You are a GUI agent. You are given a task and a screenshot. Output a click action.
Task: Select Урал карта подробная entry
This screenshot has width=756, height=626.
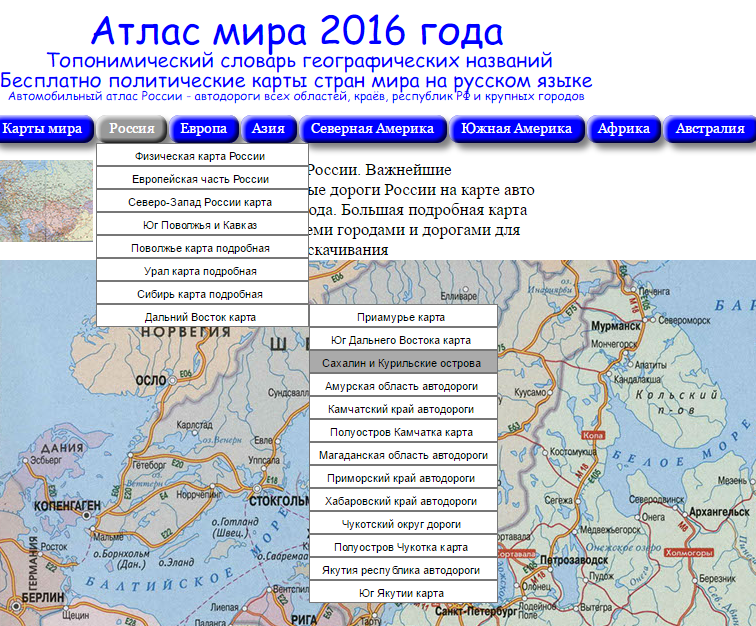point(202,271)
